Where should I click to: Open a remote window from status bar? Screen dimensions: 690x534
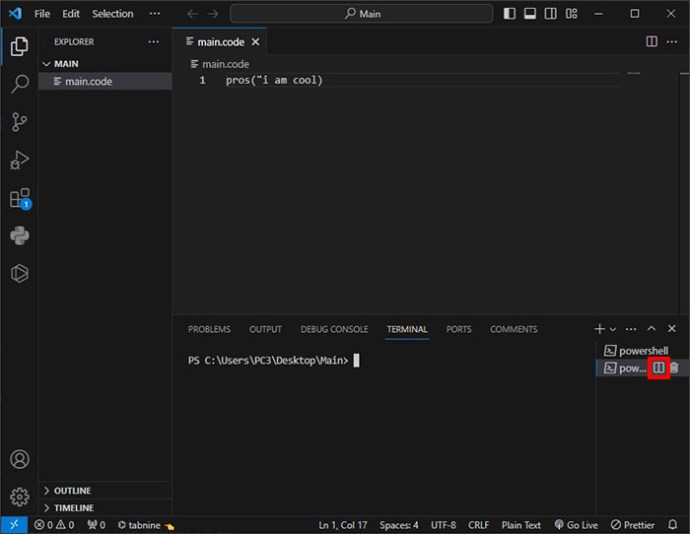click(14, 525)
